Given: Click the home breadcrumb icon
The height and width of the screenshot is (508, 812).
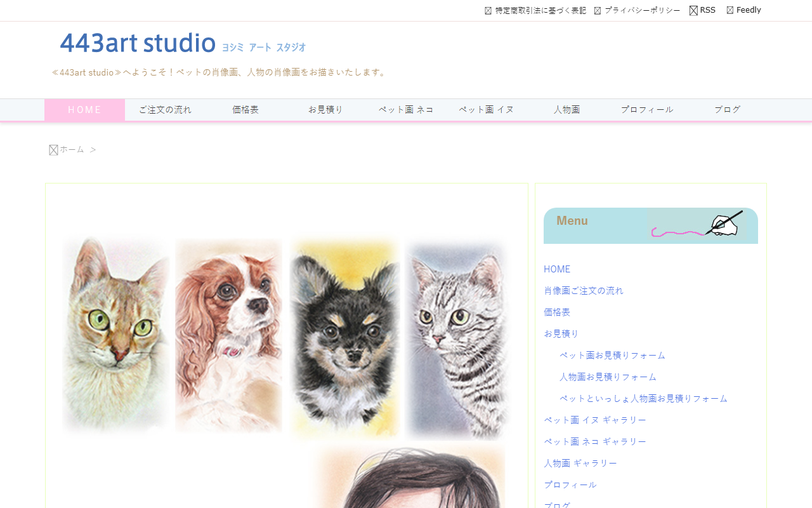Looking at the screenshot, I should click(x=54, y=150).
